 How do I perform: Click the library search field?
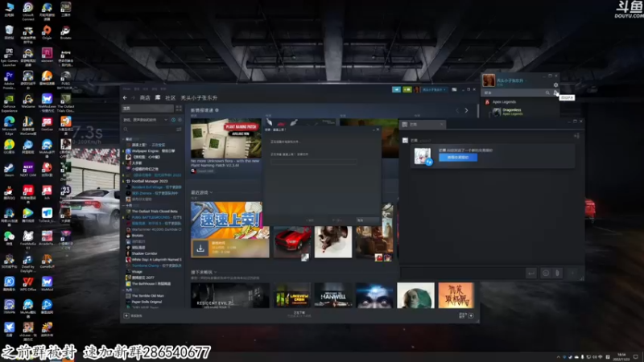(149, 130)
